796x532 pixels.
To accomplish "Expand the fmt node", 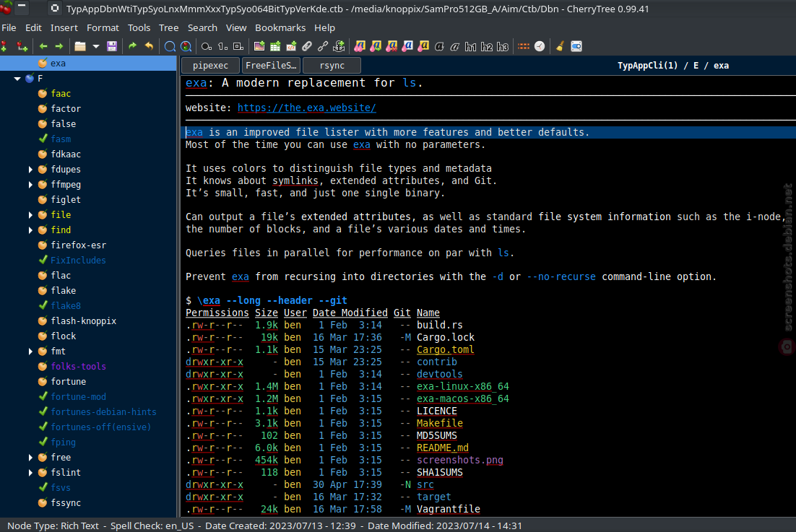I will [x=30, y=352].
